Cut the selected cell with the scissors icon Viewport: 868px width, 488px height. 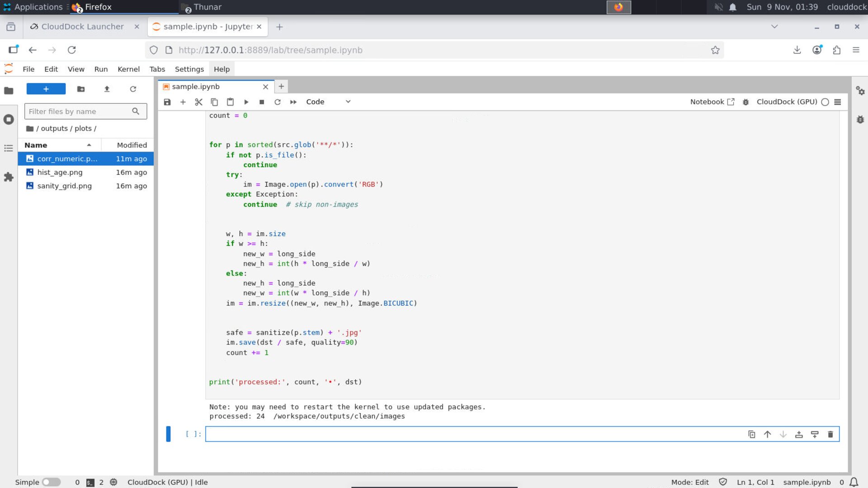pos(198,102)
